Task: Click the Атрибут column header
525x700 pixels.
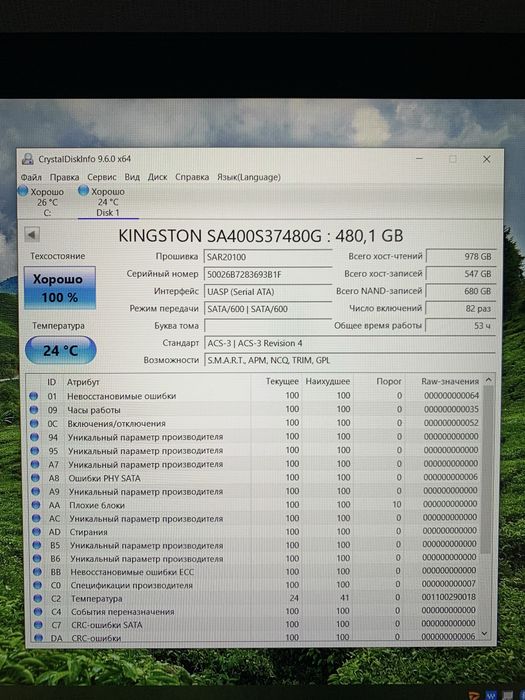Action: click(83, 382)
